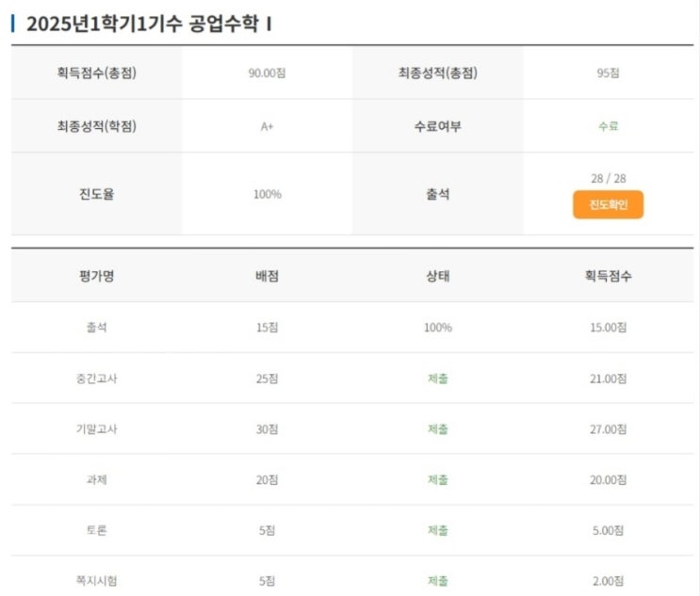Click the 상태 column header
The height and width of the screenshot is (596, 700).
(438, 276)
